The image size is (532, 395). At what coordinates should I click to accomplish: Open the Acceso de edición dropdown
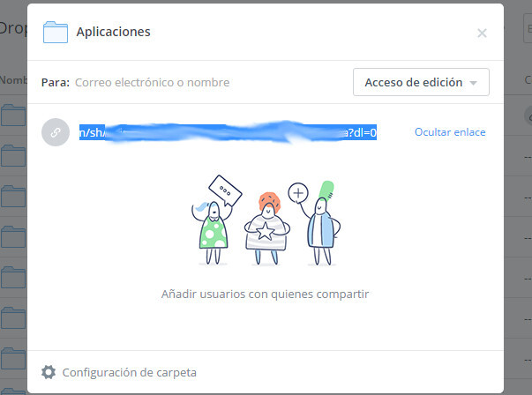coord(421,82)
